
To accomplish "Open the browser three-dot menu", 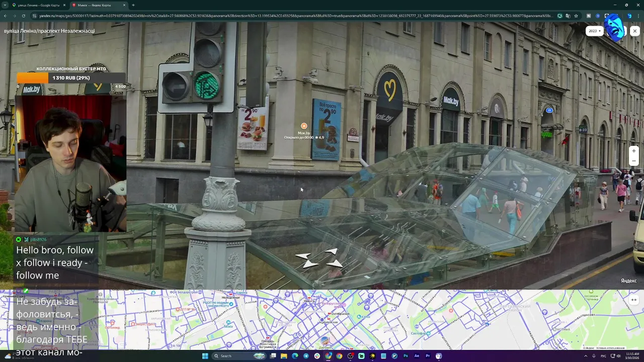I will click(x=638, y=16).
